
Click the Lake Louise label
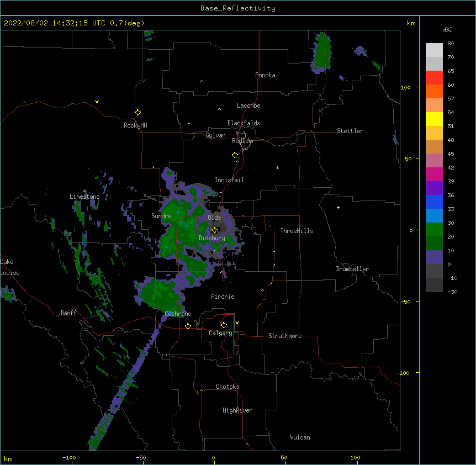pos(10,267)
